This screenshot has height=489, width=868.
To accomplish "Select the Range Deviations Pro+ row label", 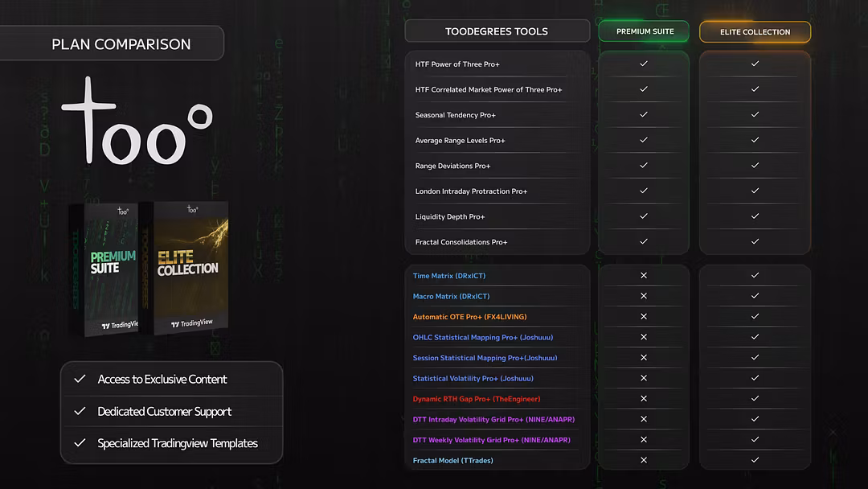I will 452,166.
